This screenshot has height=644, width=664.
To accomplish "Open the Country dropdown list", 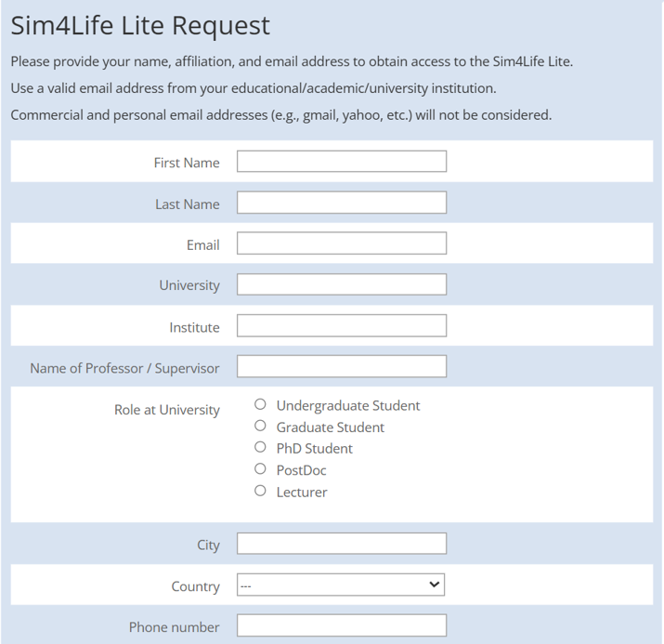I will [341, 585].
